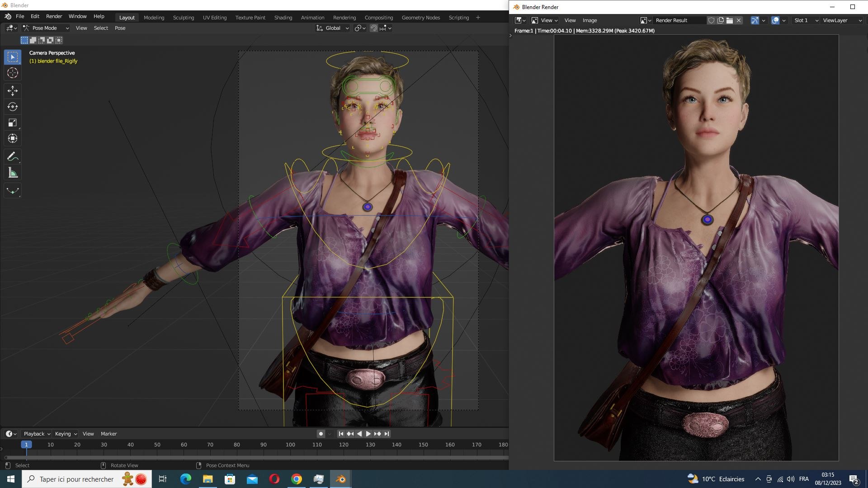Play the animation forward
This screenshot has width=868, height=488.
coord(368,434)
